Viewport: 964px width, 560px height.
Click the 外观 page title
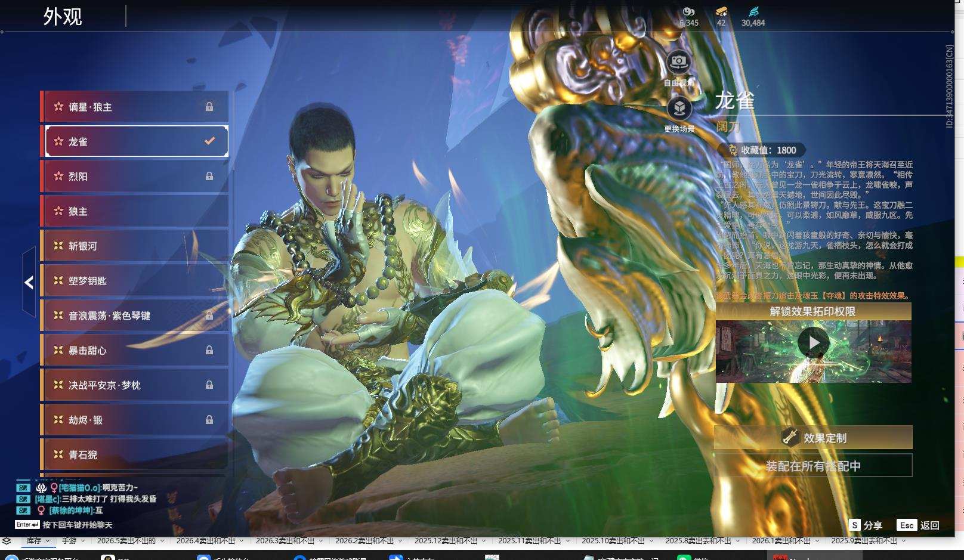click(x=63, y=16)
